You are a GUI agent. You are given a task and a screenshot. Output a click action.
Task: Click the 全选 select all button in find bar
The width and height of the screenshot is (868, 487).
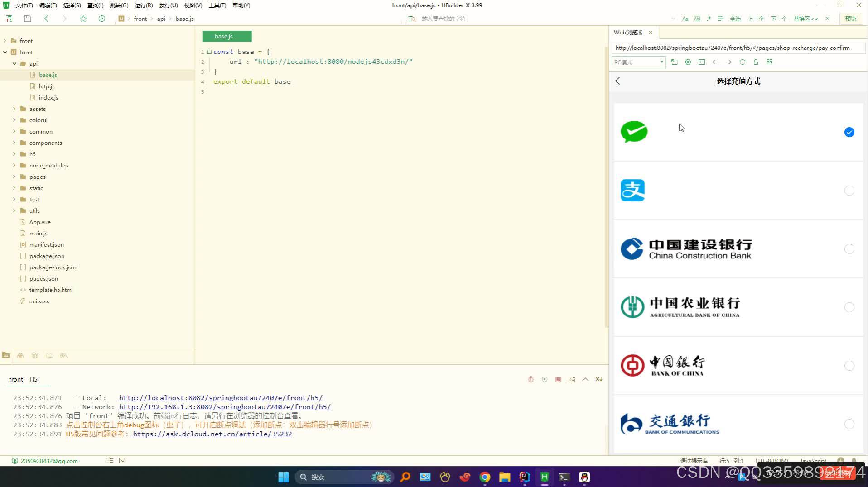pos(735,19)
